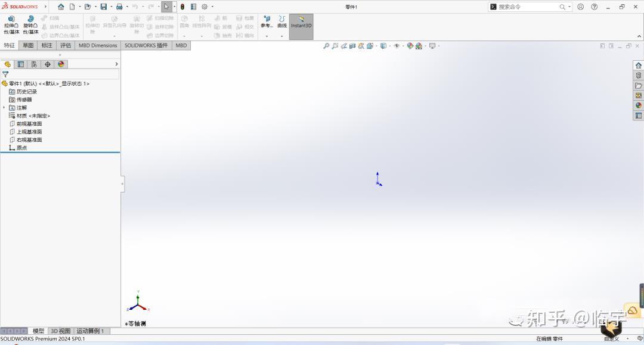644x345 pixels.
Task: Select the 拉伸凸台/基体 (Extruded Boss) tool
Action: click(x=12, y=26)
